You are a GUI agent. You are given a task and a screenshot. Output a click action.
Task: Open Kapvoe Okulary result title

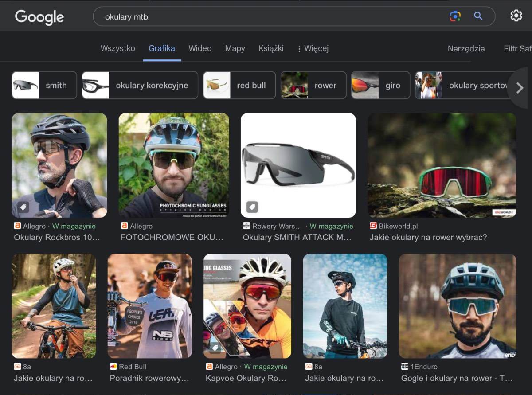coord(246,378)
